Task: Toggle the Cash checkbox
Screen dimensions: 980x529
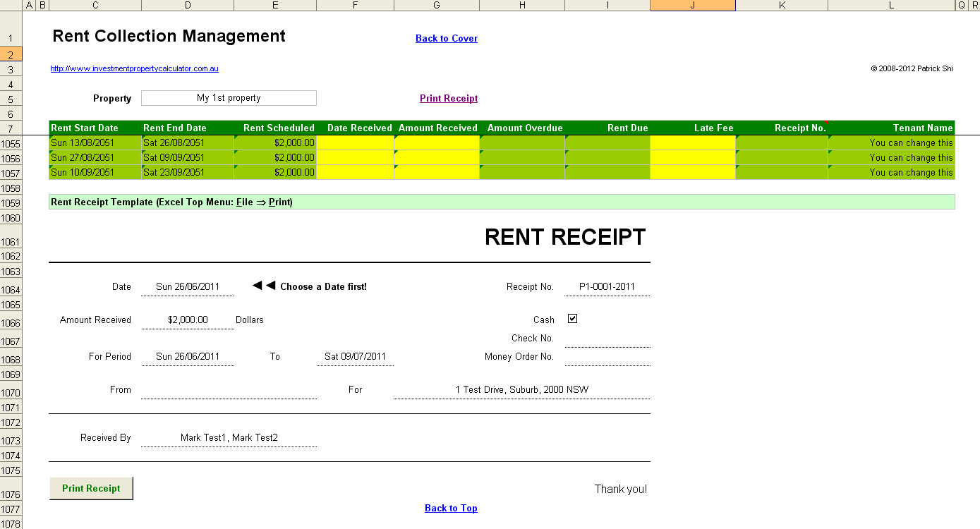Action: click(572, 319)
